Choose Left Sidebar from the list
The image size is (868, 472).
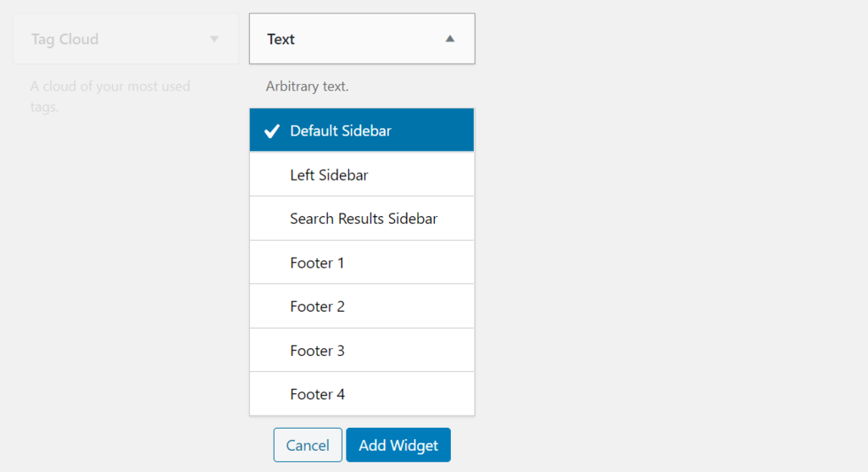(x=329, y=175)
